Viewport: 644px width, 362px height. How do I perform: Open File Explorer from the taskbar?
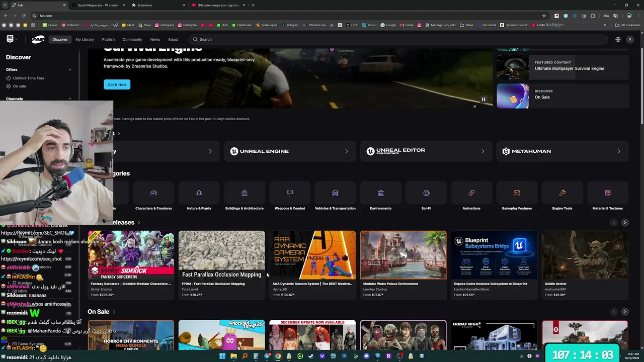pos(233,356)
